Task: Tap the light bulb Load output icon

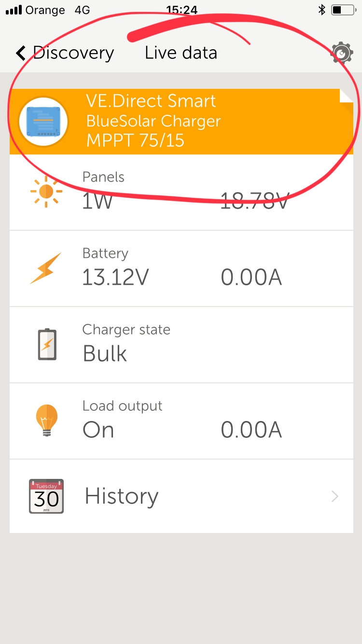Action: [x=47, y=420]
